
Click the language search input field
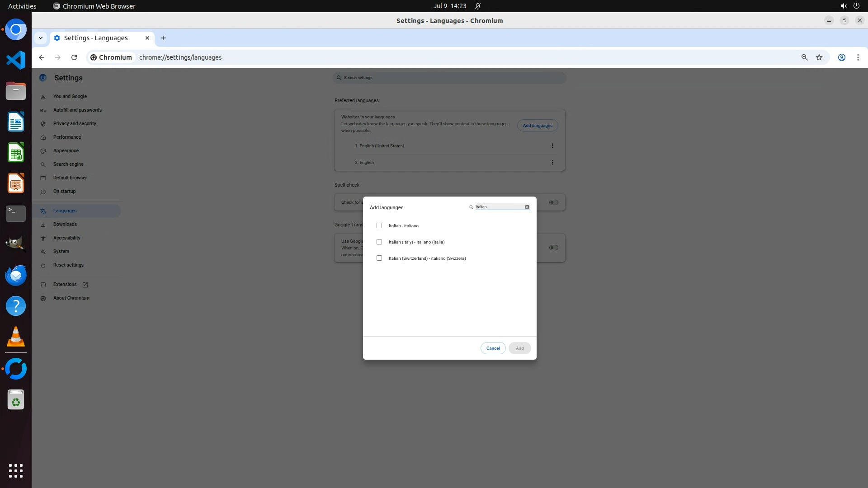pyautogui.click(x=498, y=207)
